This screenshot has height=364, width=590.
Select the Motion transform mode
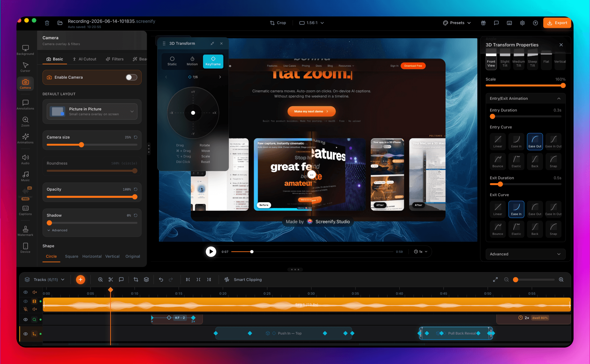(x=192, y=61)
